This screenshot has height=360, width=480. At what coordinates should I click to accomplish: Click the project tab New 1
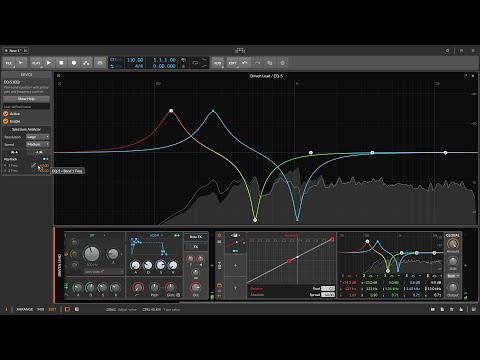pos(15,51)
